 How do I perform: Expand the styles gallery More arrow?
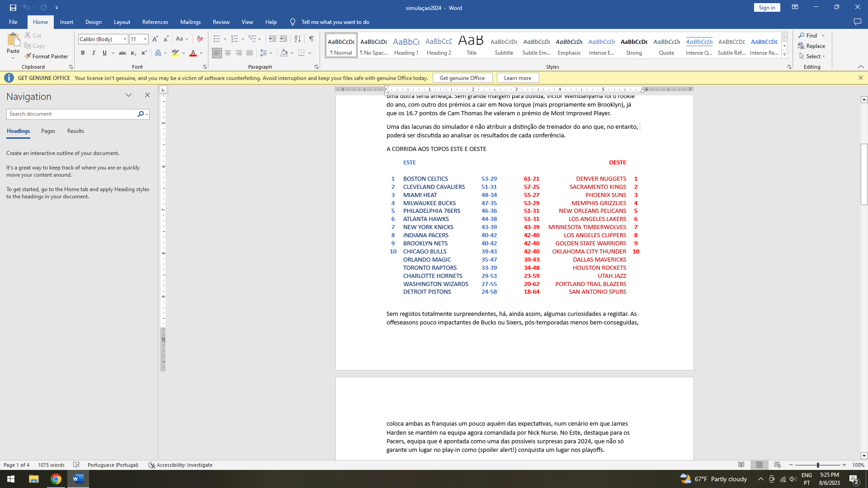click(x=785, y=55)
